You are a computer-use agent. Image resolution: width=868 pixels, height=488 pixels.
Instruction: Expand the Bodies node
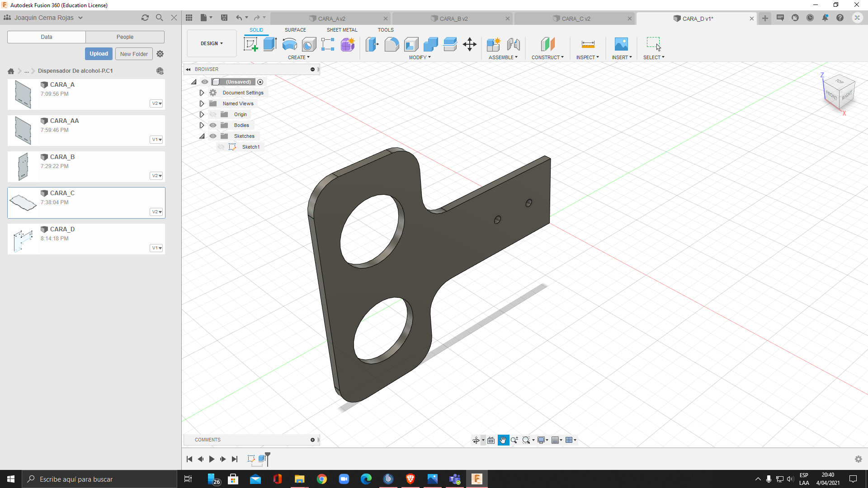click(x=202, y=125)
